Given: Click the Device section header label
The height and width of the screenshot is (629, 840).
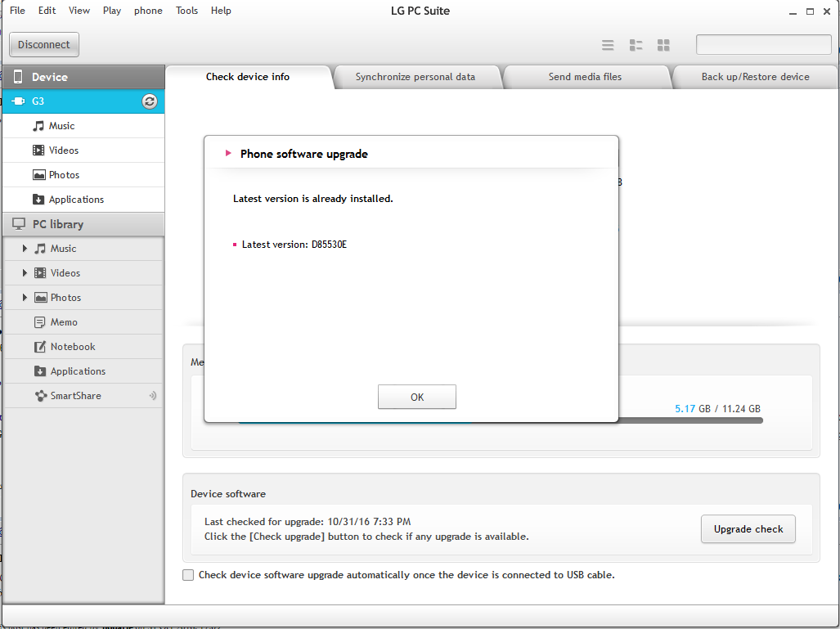Looking at the screenshot, I should point(50,77).
